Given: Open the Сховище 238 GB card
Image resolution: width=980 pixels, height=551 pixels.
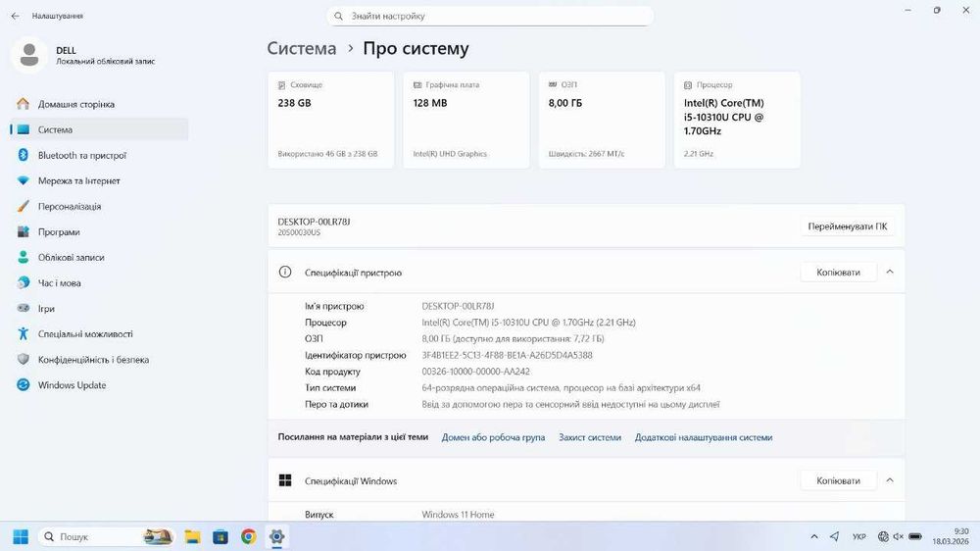Looking at the screenshot, I should (330, 120).
